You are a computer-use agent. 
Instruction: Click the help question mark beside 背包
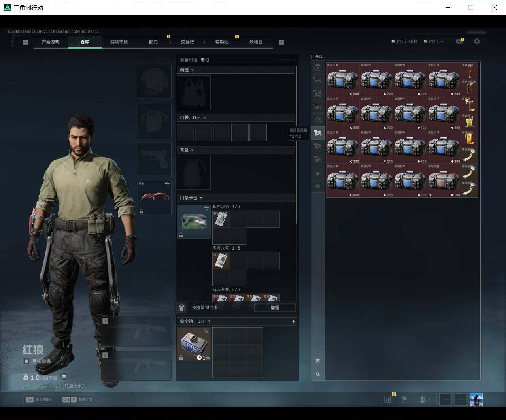click(x=192, y=150)
